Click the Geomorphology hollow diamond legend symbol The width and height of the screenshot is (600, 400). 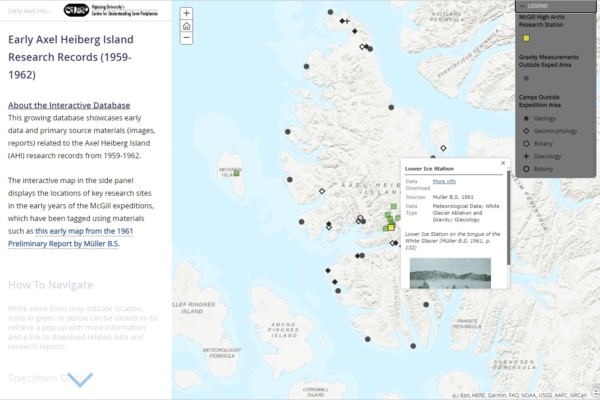click(526, 130)
